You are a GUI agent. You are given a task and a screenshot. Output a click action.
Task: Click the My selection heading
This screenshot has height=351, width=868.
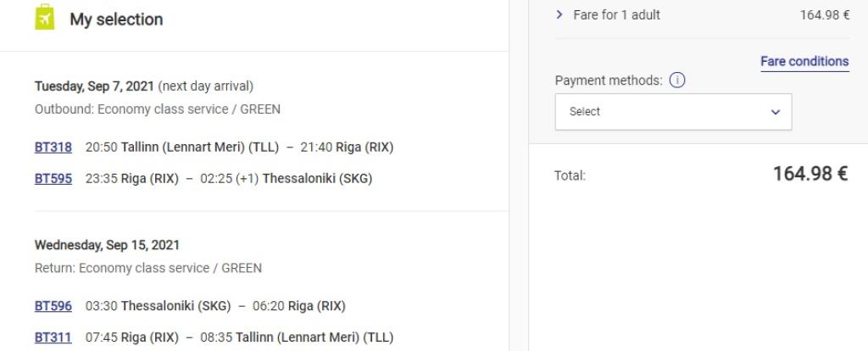(116, 19)
